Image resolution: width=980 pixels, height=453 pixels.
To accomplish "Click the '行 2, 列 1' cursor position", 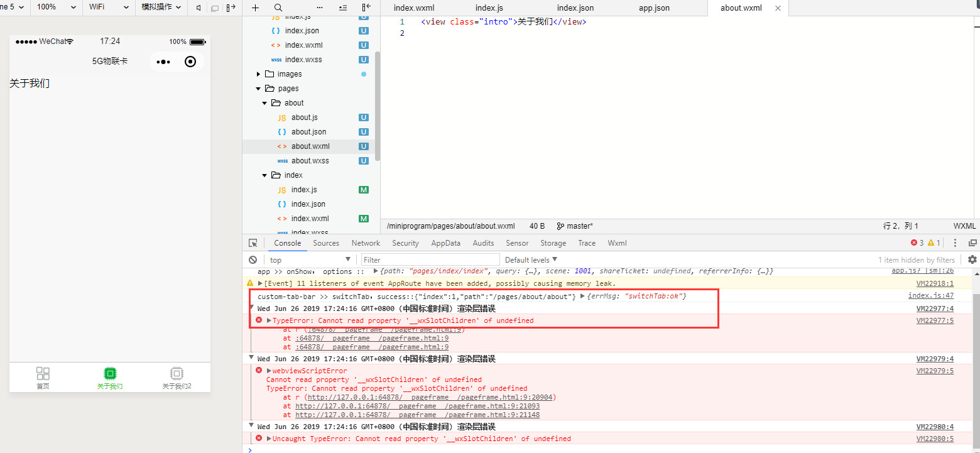I will 901,226.
